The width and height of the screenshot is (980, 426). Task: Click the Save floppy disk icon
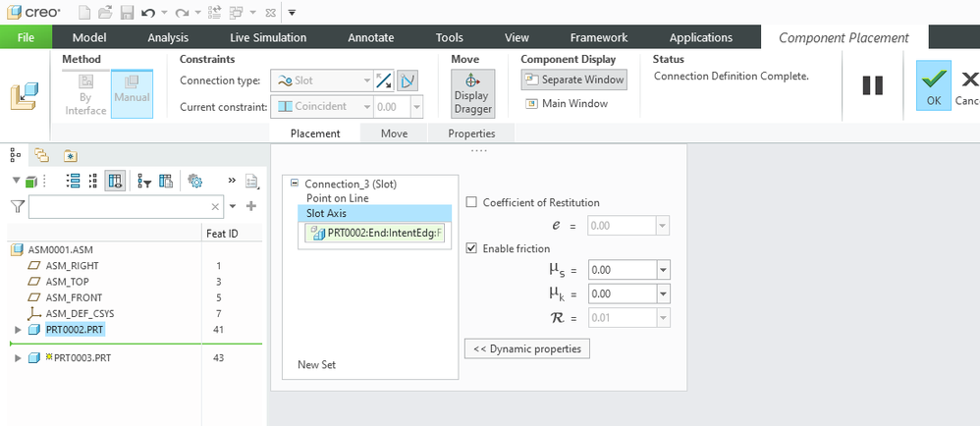[127, 12]
